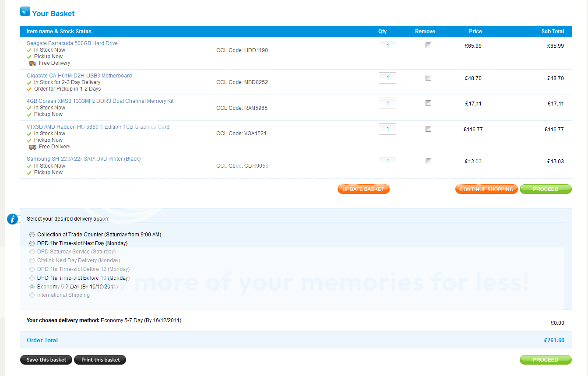Screen dimensions: 588x376
Task: Tick Remove checkbox for Corsair XMS3 memory kit
Action: click(x=428, y=103)
